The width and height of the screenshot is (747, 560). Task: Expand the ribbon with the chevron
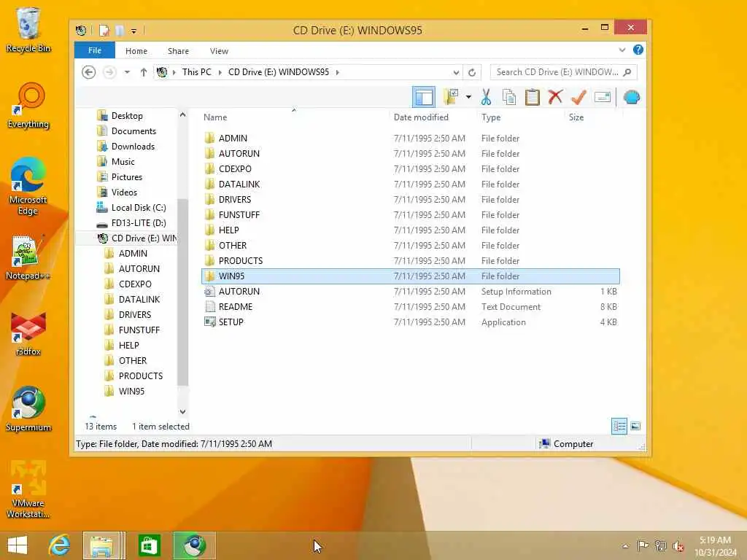pyautogui.click(x=622, y=50)
